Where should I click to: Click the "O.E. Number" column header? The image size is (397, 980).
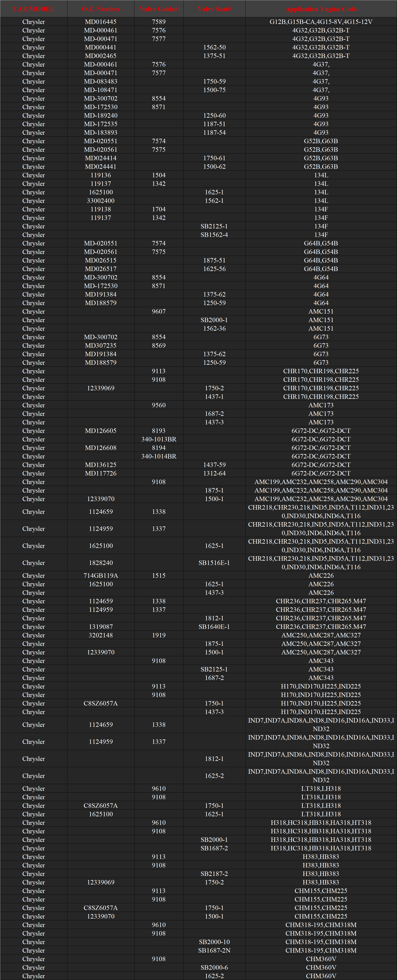click(101, 9)
